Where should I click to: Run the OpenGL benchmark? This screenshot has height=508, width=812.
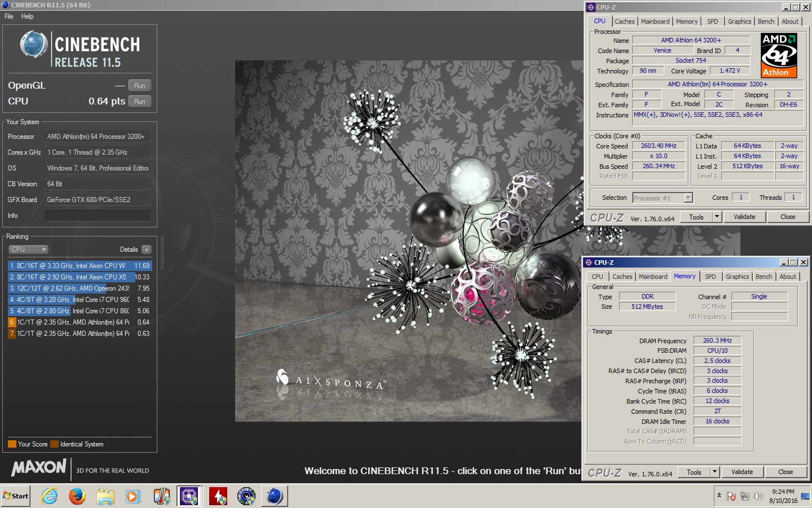coord(140,86)
